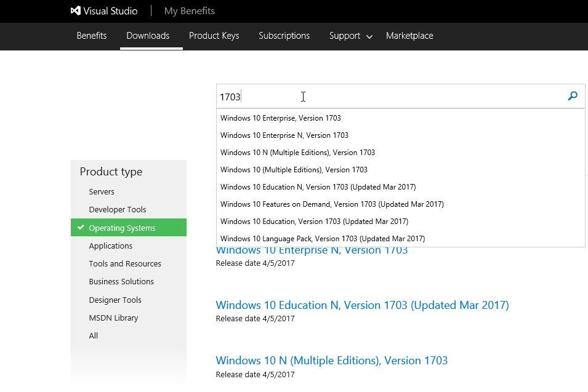588x392 pixels.
Task: Click the magnifier search icon
Action: point(573,96)
